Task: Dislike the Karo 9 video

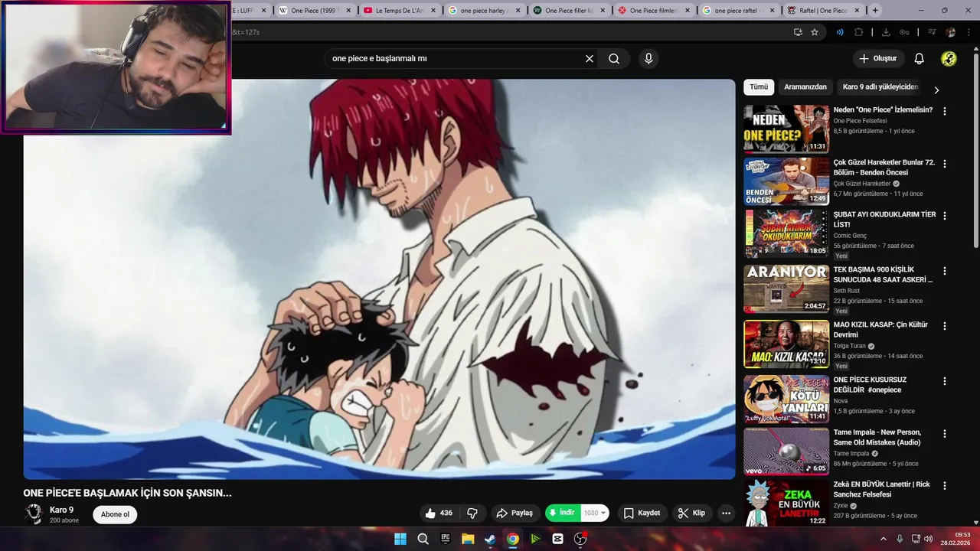Action: 472,513
